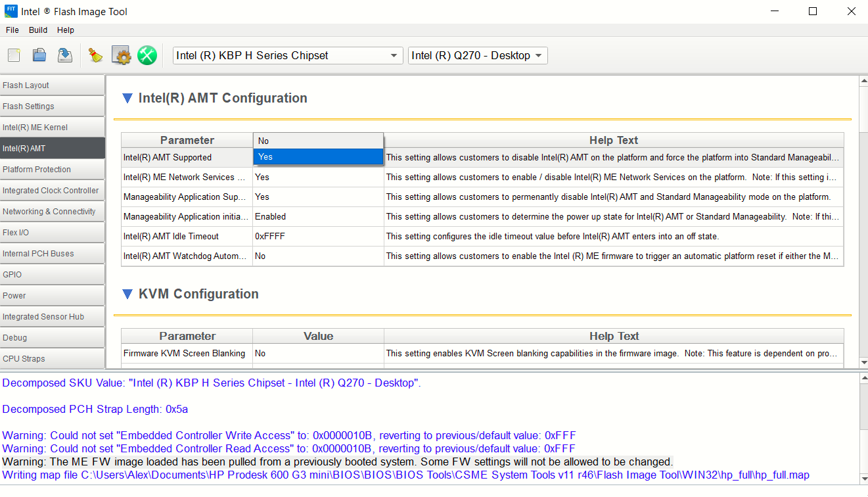Go to the Integrated Sensor Hub tab

[53, 317]
